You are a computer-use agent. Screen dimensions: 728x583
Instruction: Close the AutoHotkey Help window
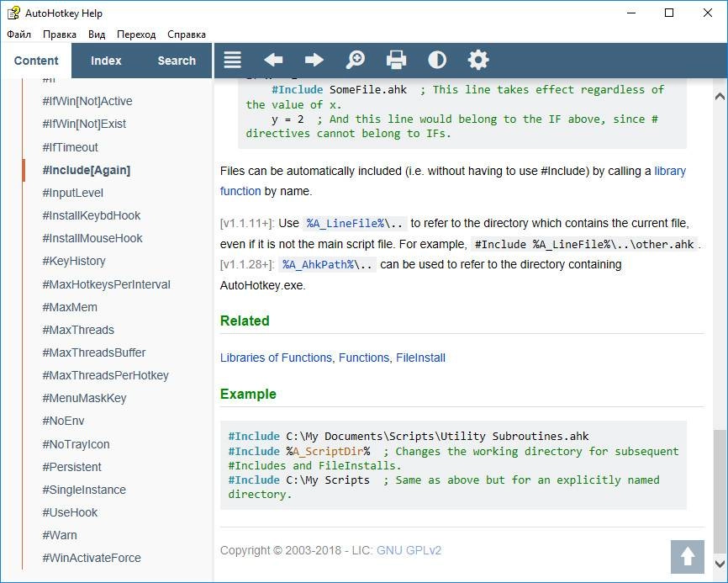(708, 13)
